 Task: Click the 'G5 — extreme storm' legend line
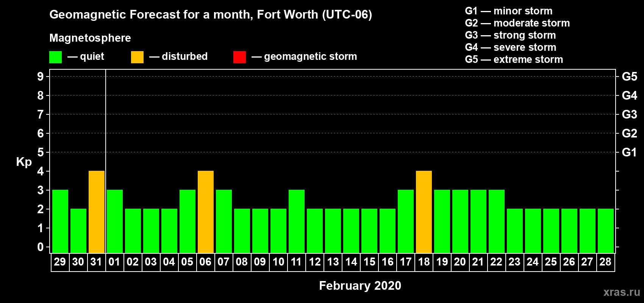[x=514, y=59]
